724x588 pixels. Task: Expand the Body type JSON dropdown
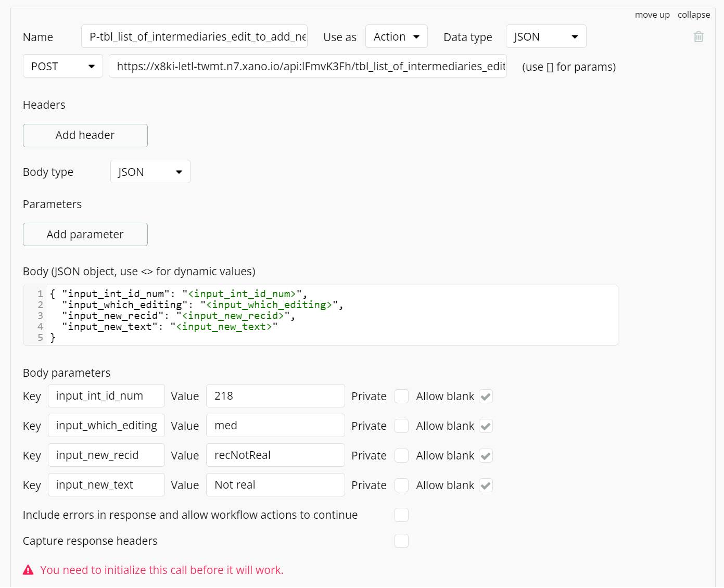click(150, 172)
